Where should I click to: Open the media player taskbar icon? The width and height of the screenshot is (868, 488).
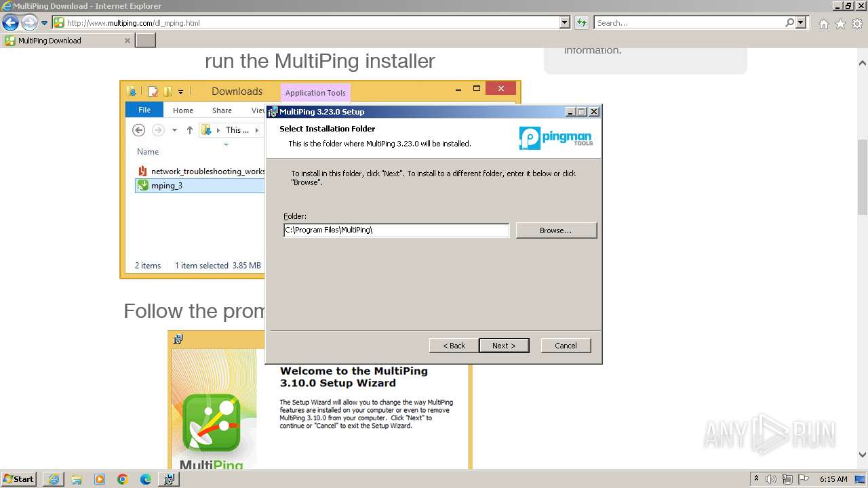point(100,479)
